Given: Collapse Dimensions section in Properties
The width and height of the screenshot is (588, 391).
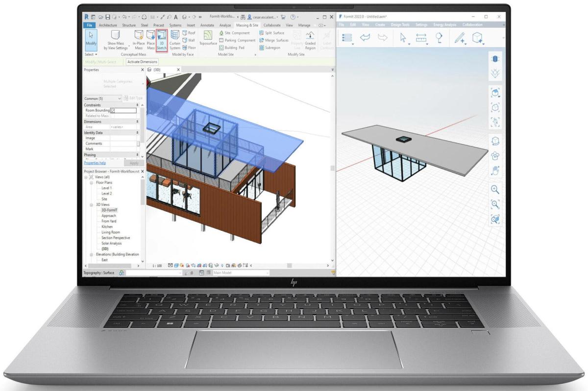Looking at the screenshot, I should click(x=137, y=122).
